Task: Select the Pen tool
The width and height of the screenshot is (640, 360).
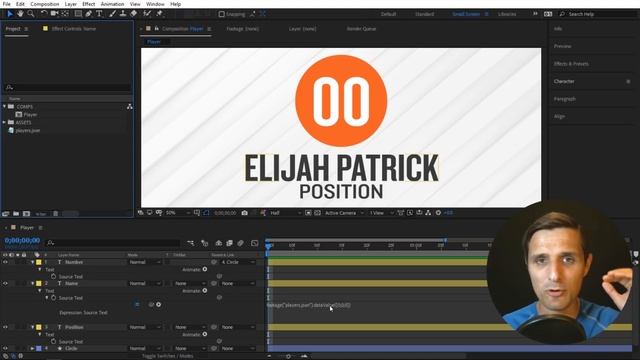Action: pos(89,14)
